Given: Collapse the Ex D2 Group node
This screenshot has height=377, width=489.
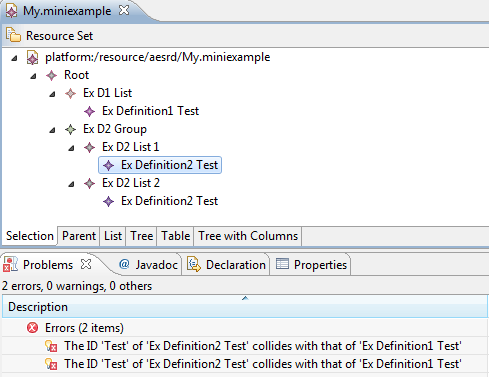Looking at the screenshot, I should pyautogui.click(x=52, y=130).
